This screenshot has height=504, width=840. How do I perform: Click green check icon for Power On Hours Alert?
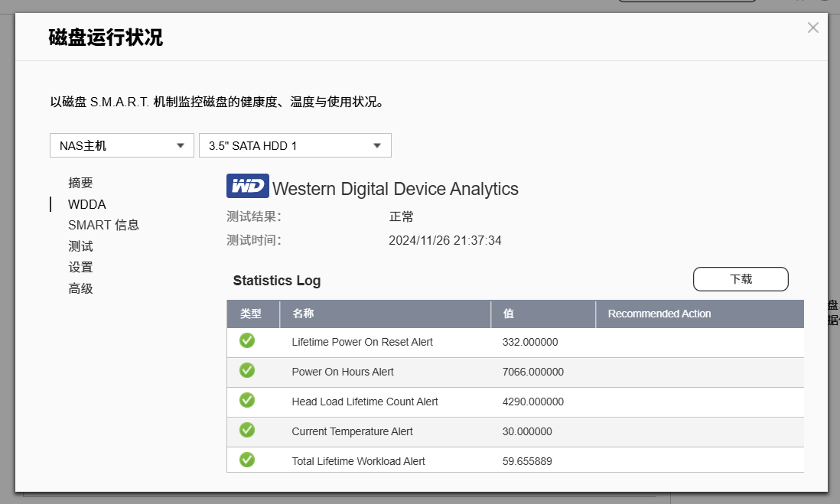pyautogui.click(x=247, y=371)
